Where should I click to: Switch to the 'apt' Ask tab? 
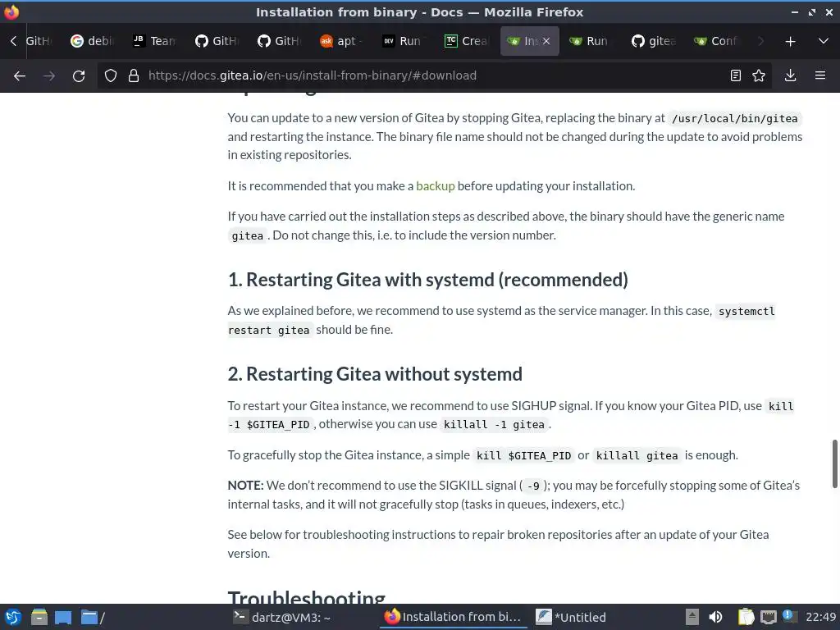pos(341,41)
